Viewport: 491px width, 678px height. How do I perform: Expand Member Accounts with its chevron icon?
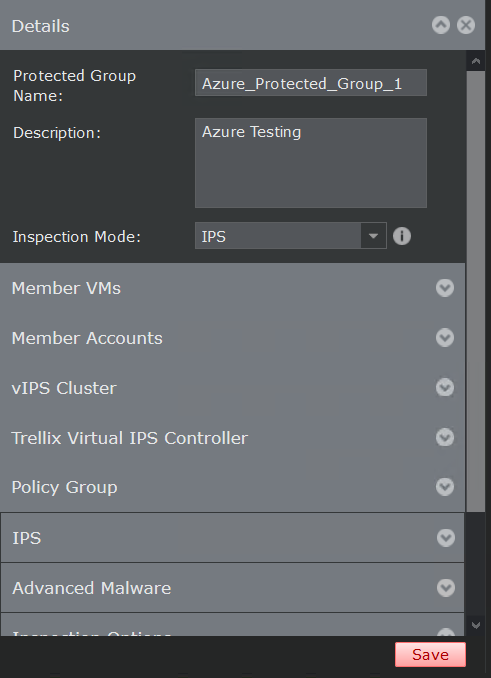(x=445, y=338)
